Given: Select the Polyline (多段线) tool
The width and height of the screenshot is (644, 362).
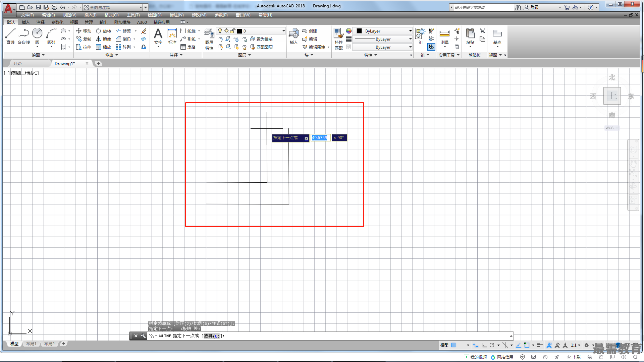Looking at the screenshot, I should pos(24,36).
